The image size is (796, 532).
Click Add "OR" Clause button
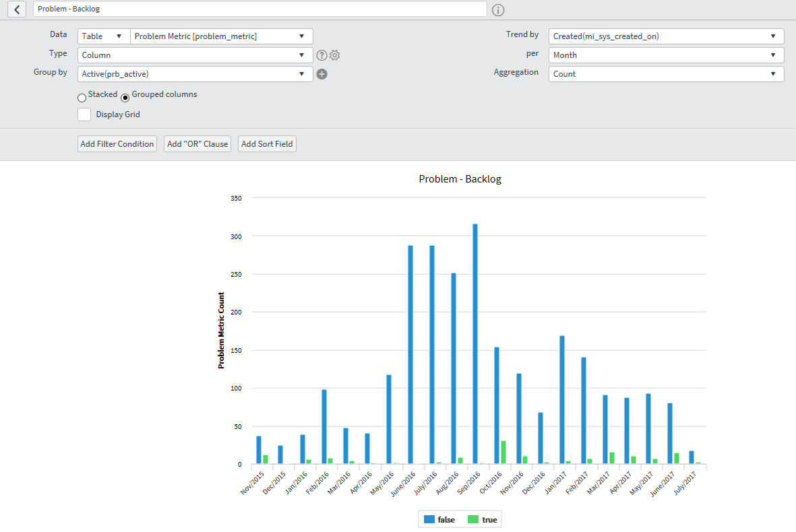click(x=197, y=144)
